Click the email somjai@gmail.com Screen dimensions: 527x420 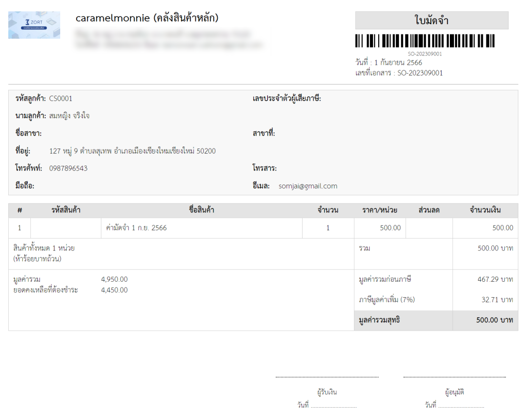click(x=308, y=186)
